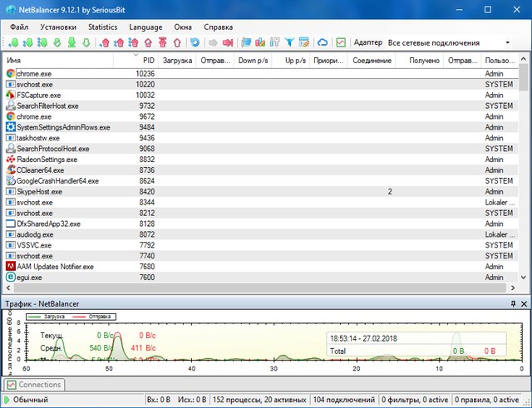
Task: Click green download arrow with three small arrows
Action: point(42,42)
